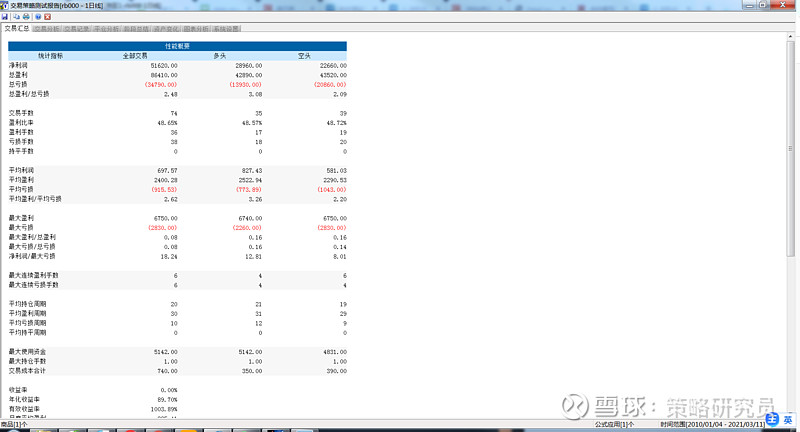Toggle the 英 input language indicator

tap(788, 420)
